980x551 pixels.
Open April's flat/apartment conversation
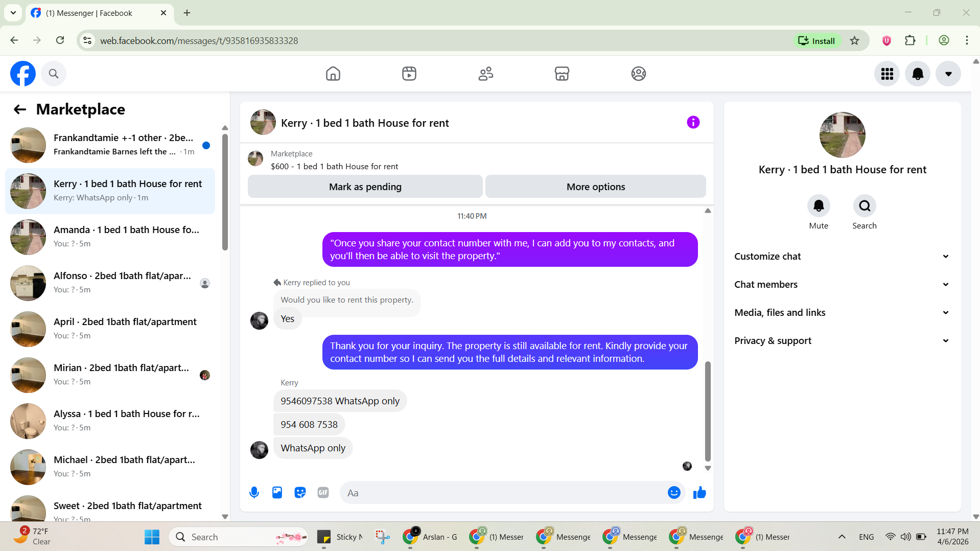[x=110, y=329]
